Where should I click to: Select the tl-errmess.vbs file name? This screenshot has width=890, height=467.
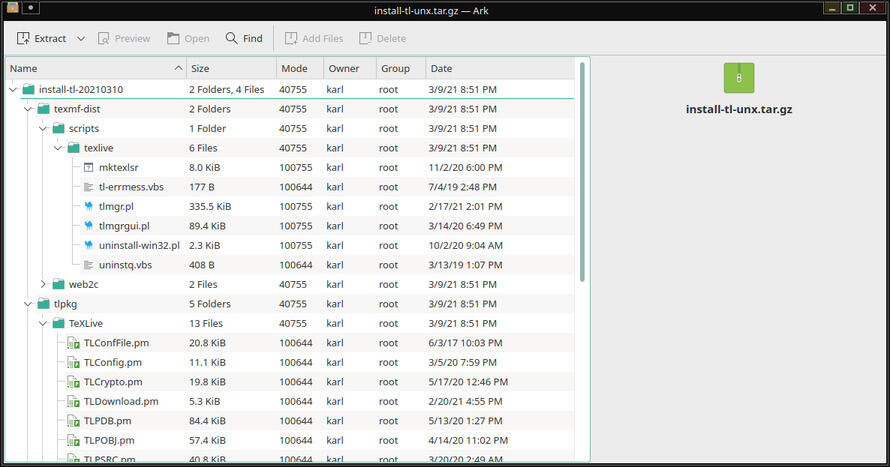(x=131, y=187)
